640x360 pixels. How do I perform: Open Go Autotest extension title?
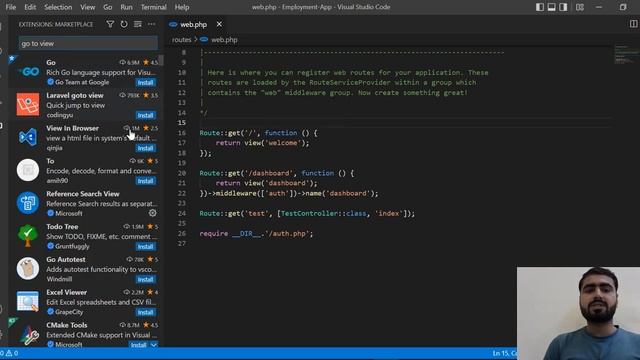[66, 259]
